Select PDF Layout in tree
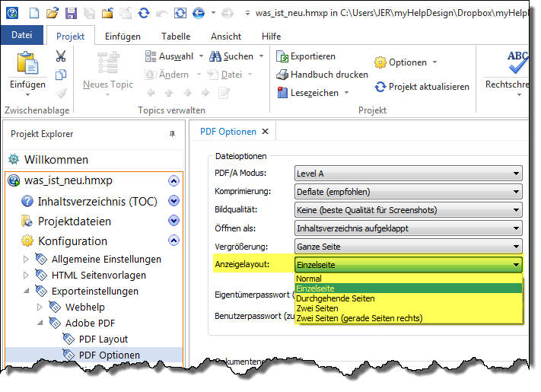This screenshot has height=392, width=541. coord(103,339)
